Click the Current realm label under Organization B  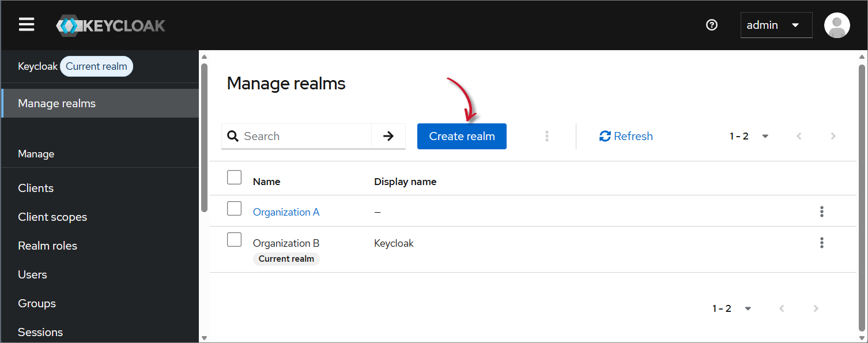(286, 259)
